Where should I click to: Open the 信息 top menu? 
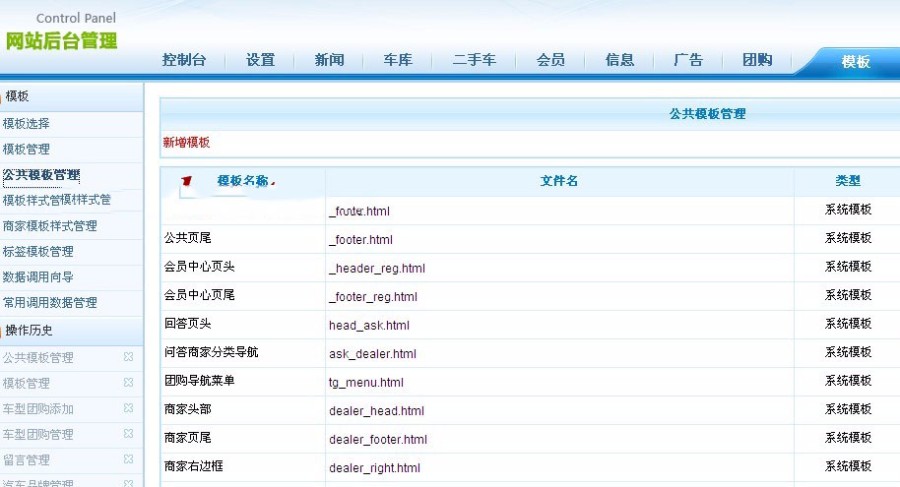tap(619, 60)
